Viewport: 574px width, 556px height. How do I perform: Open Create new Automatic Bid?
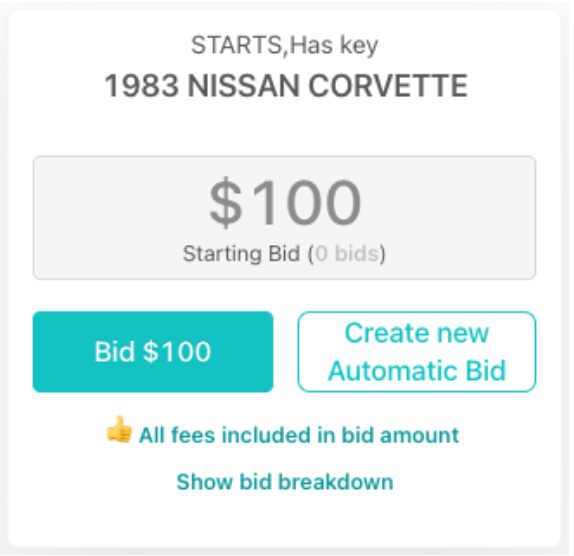tap(417, 352)
